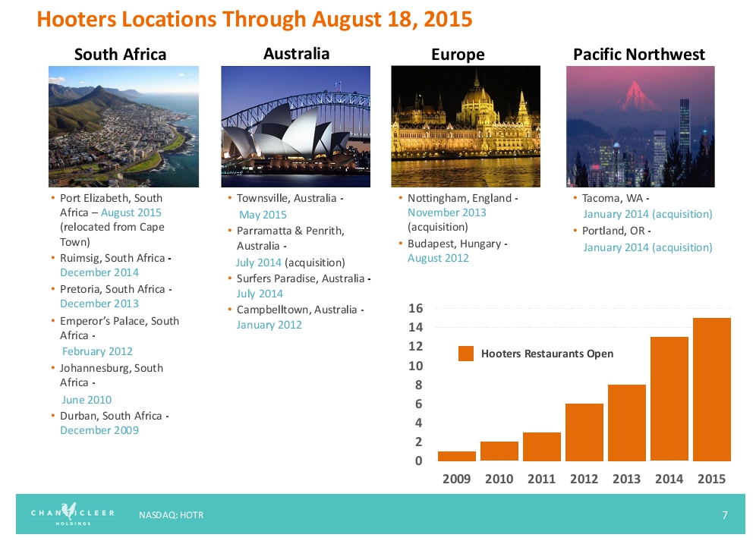Click the Pacific Northwest column heading
Image resolution: width=756 pixels, height=544 pixels.
pos(638,55)
